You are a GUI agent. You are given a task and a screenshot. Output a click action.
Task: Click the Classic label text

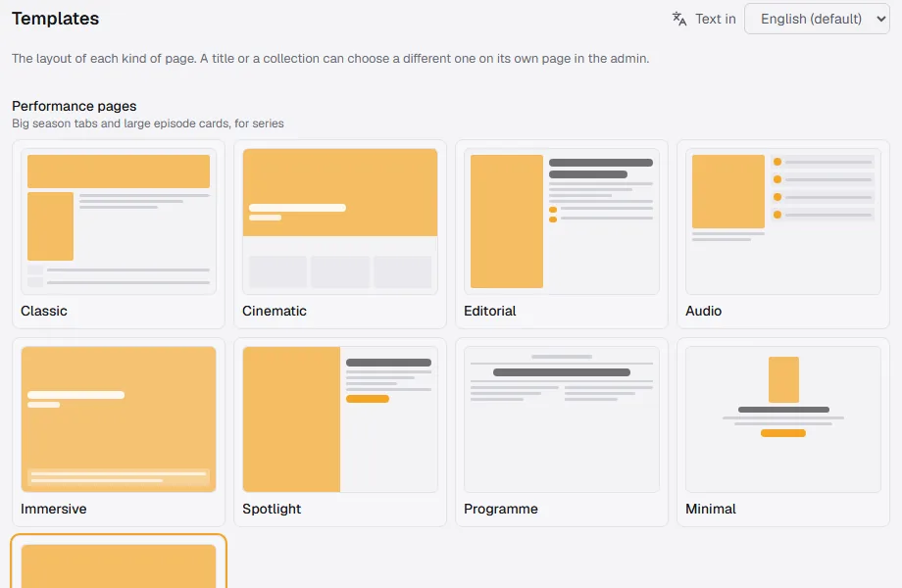click(x=44, y=311)
